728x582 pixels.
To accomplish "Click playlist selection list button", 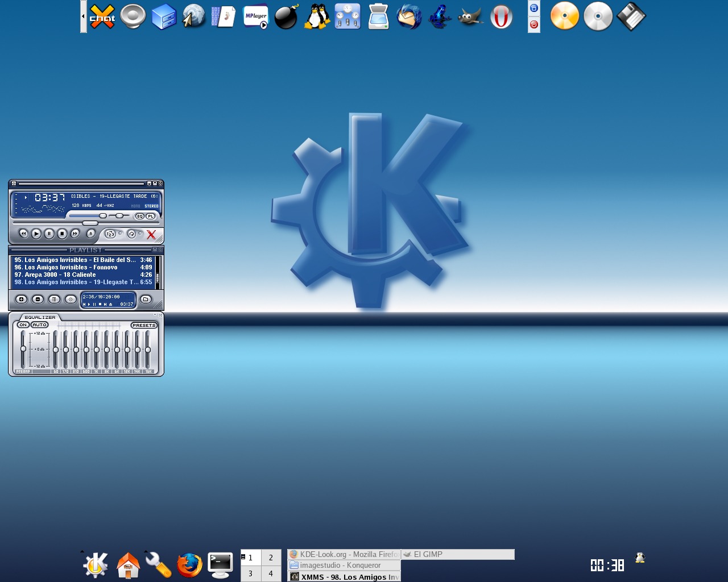I will click(54, 299).
